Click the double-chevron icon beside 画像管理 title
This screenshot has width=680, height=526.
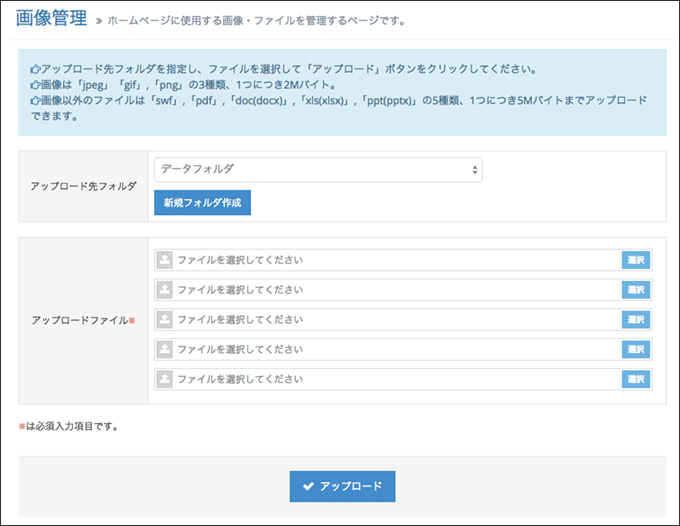[x=99, y=21]
